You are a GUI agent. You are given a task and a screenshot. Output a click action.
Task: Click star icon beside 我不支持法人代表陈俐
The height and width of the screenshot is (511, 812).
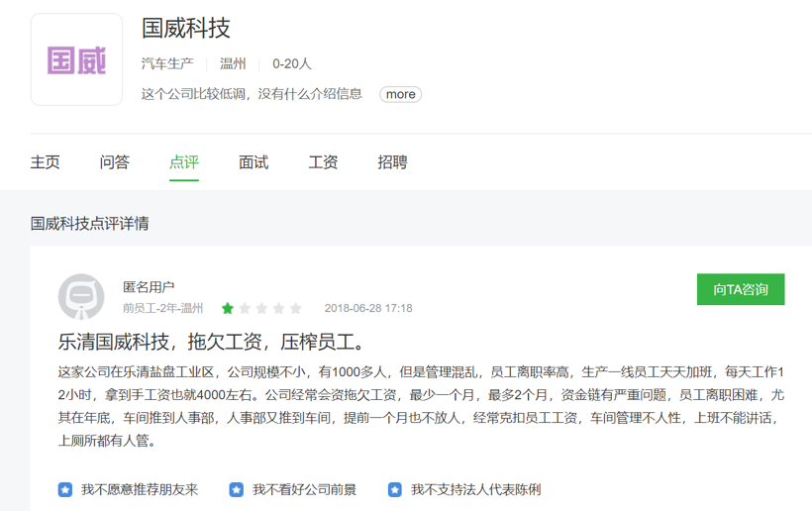(x=395, y=489)
